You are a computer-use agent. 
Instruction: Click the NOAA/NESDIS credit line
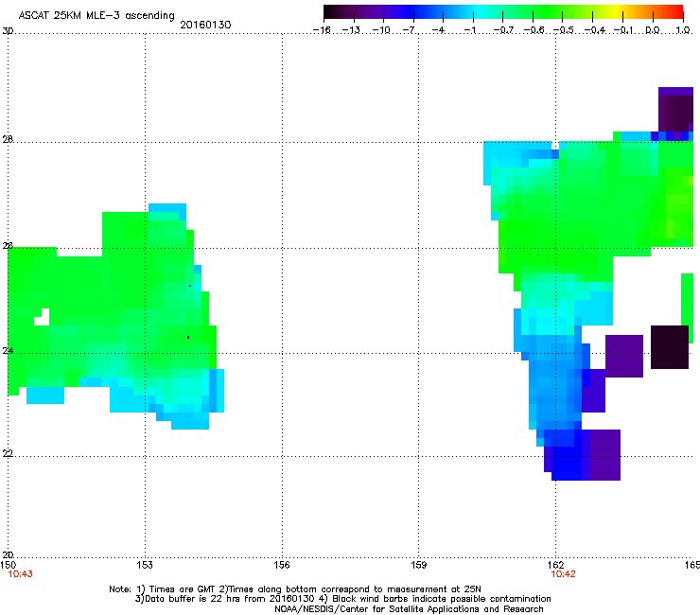(409, 609)
